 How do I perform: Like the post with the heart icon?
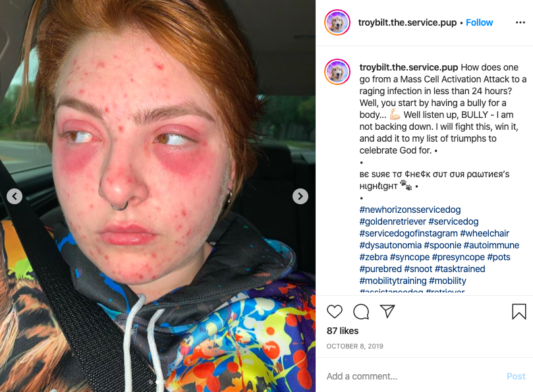(x=335, y=312)
